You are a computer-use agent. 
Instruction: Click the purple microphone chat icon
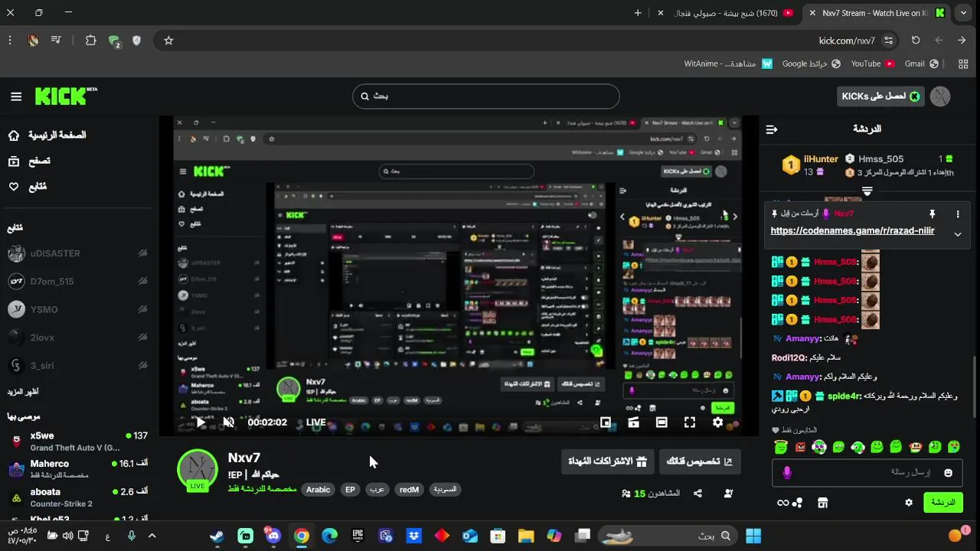click(786, 473)
